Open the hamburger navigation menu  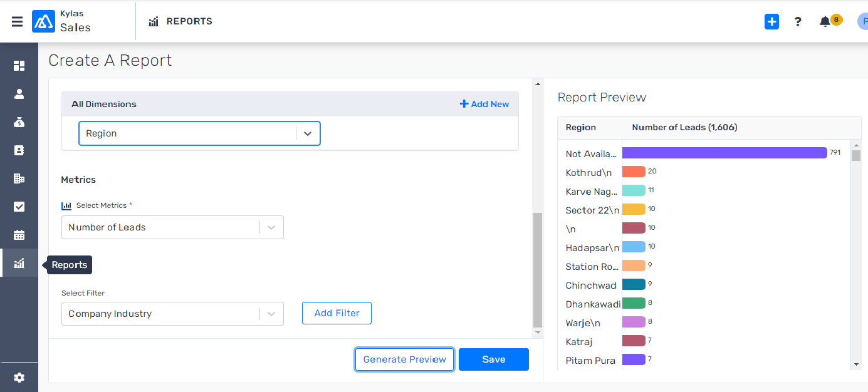click(x=17, y=22)
